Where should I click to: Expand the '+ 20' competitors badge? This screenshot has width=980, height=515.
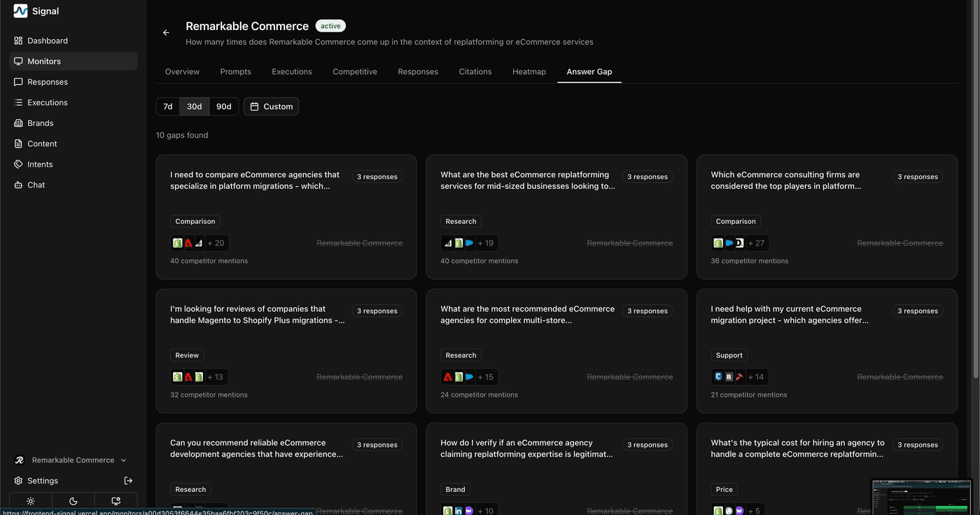(x=216, y=243)
